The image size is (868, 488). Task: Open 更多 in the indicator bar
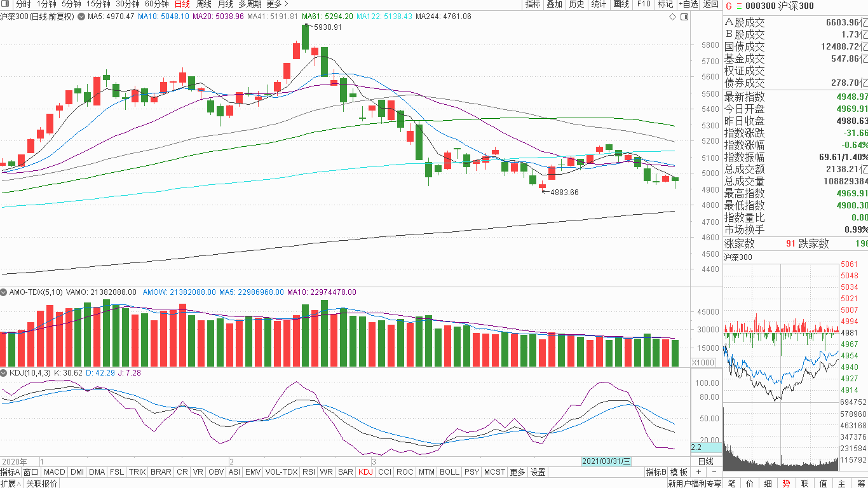coord(518,472)
